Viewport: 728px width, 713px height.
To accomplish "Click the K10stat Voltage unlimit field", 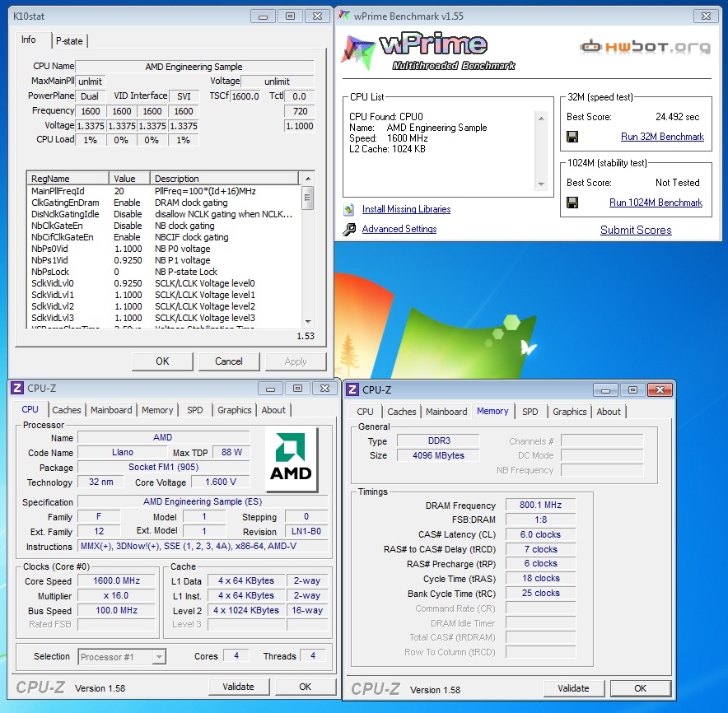I will [278, 82].
